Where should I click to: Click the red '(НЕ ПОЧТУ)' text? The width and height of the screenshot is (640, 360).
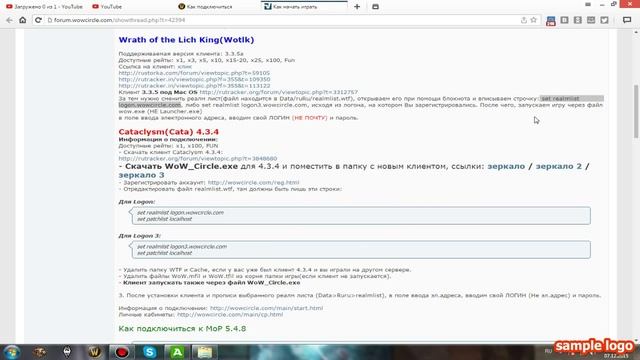(310, 118)
